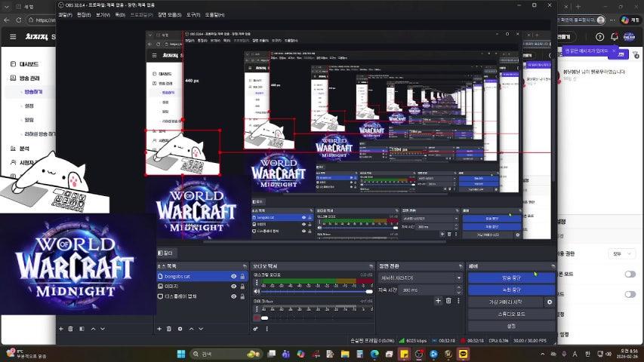Expand the 방송 관리 sidebar section
Image resolution: width=644 pixels, height=362 pixels.
(x=31, y=78)
